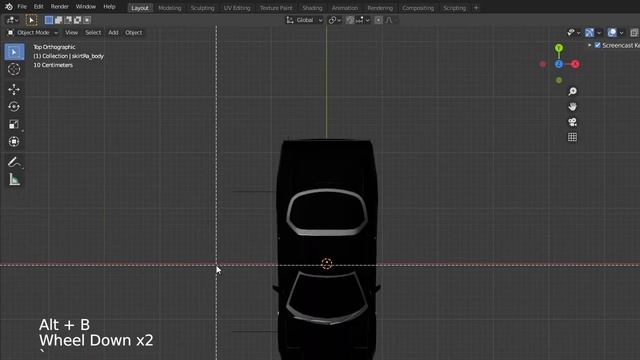This screenshot has width=640, height=360.
Task: Choose 'Invert selection' mode icon
Action: pyautogui.click(x=77, y=20)
